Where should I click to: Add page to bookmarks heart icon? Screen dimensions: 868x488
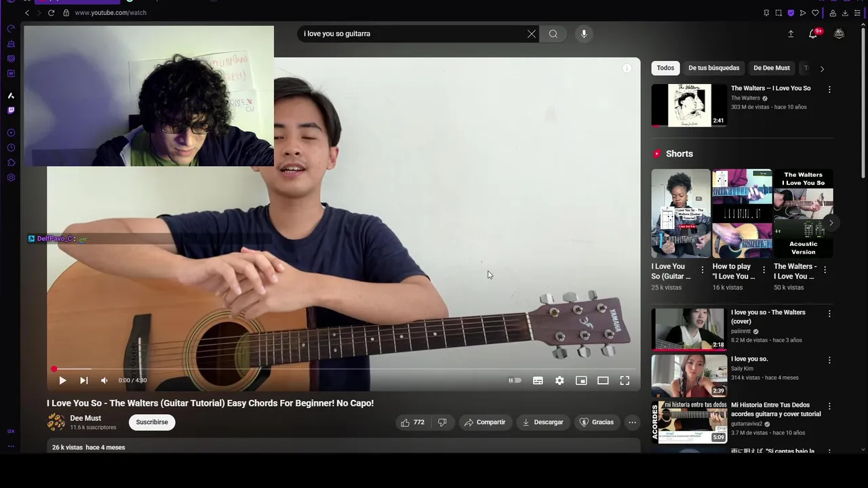(x=815, y=13)
